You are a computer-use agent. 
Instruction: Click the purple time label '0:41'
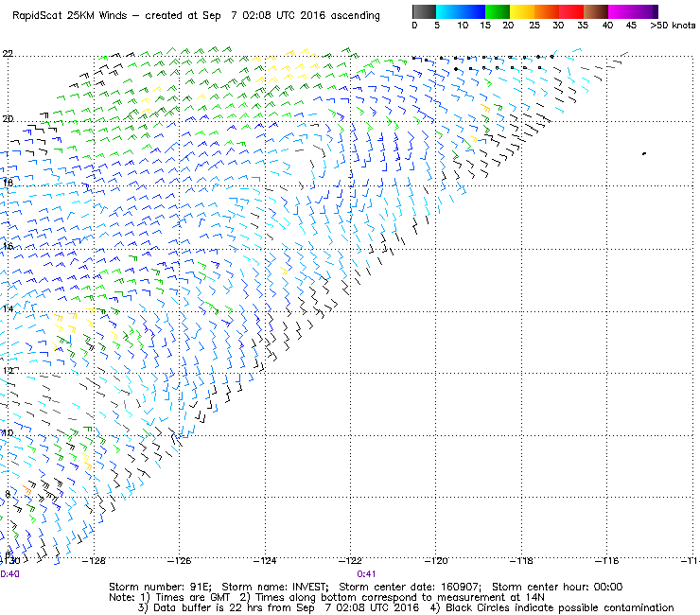coord(366,574)
